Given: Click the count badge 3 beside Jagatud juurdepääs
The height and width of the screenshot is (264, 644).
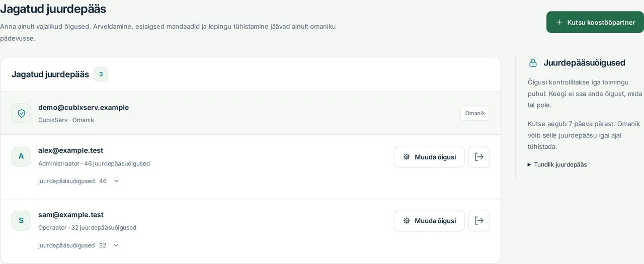Looking at the screenshot, I should point(101,74).
